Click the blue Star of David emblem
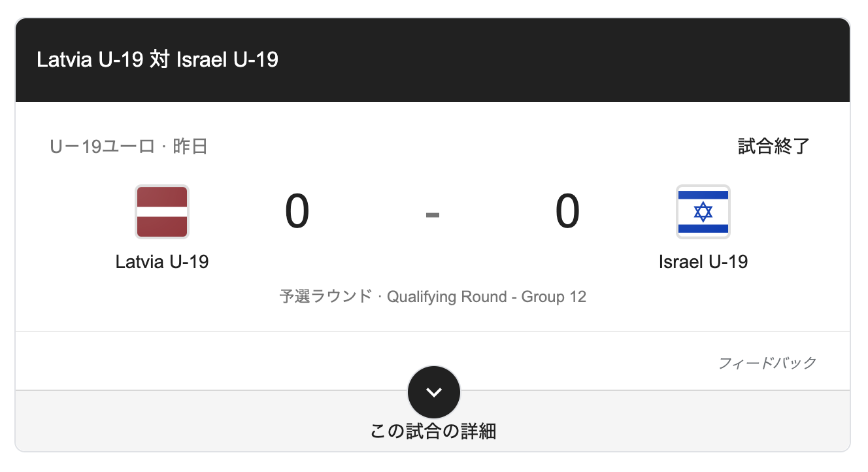 coord(703,212)
